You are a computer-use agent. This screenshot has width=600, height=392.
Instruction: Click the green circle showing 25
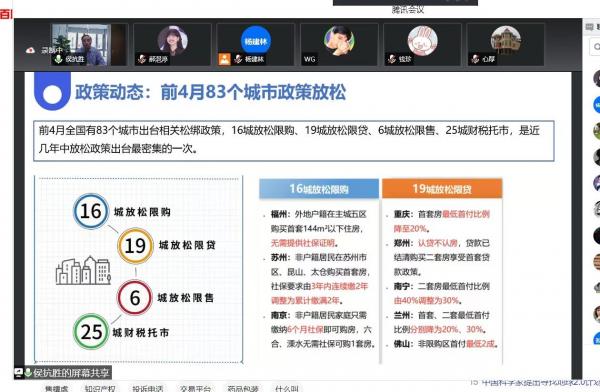(91, 332)
